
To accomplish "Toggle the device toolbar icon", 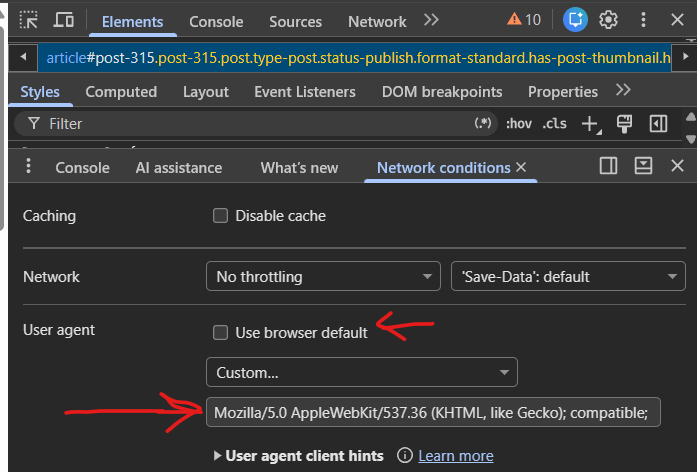I will (64, 20).
